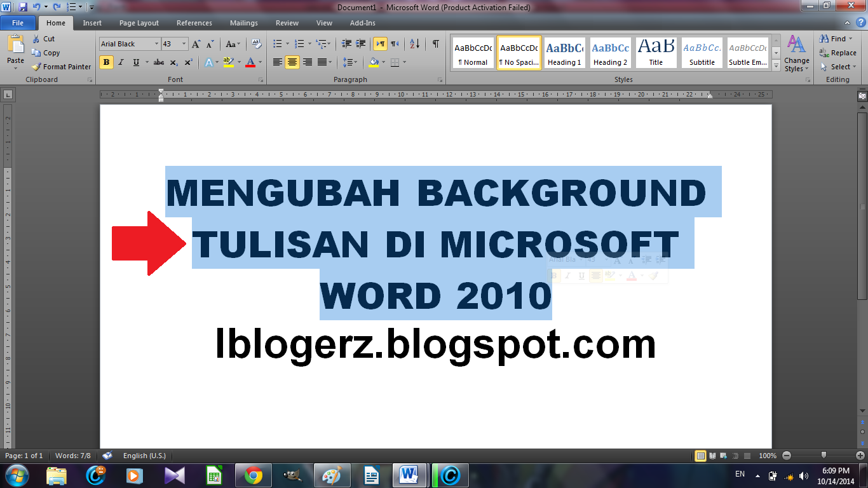Apply the Heading 1 style
This screenshot has height=488, width=868.
pyautogui.click(x=564, y=52)
